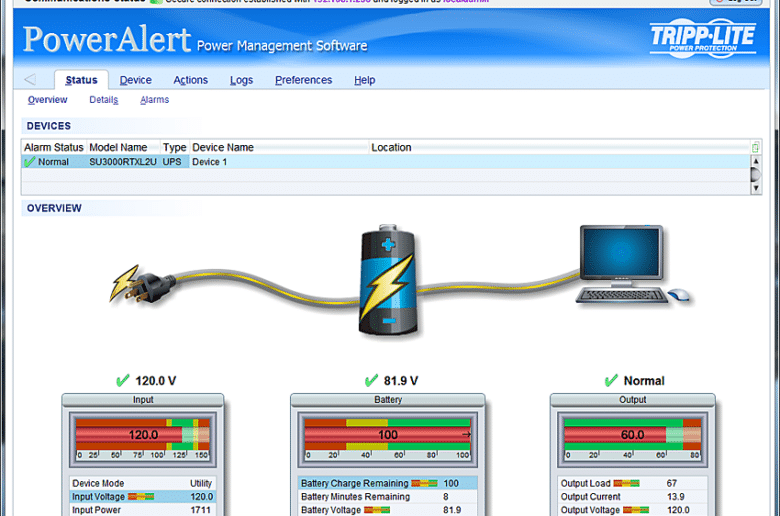Screen dimensions: 780x516
Task: Click the Input voltage gauge bar
Action: click(x=143, y=434)
